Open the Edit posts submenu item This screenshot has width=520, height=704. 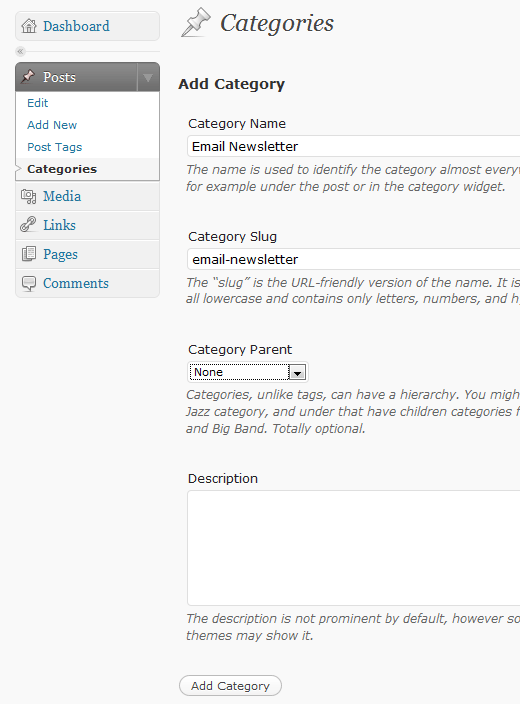38,103
